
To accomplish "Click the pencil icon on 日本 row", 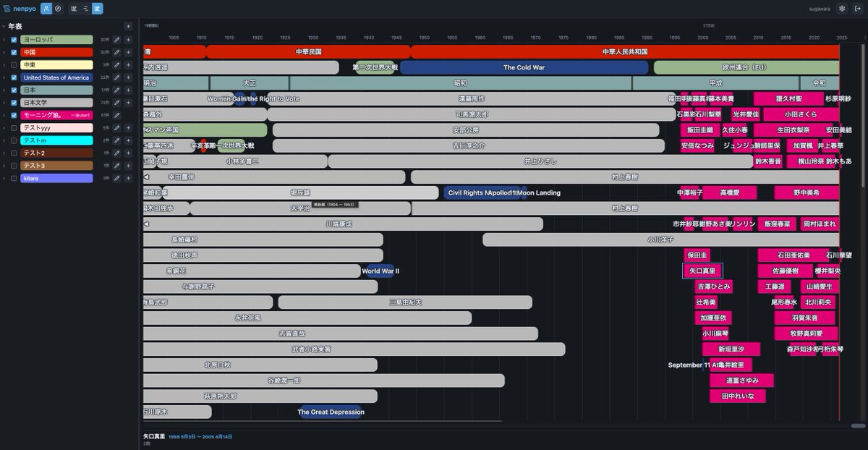I will point(117,90).
